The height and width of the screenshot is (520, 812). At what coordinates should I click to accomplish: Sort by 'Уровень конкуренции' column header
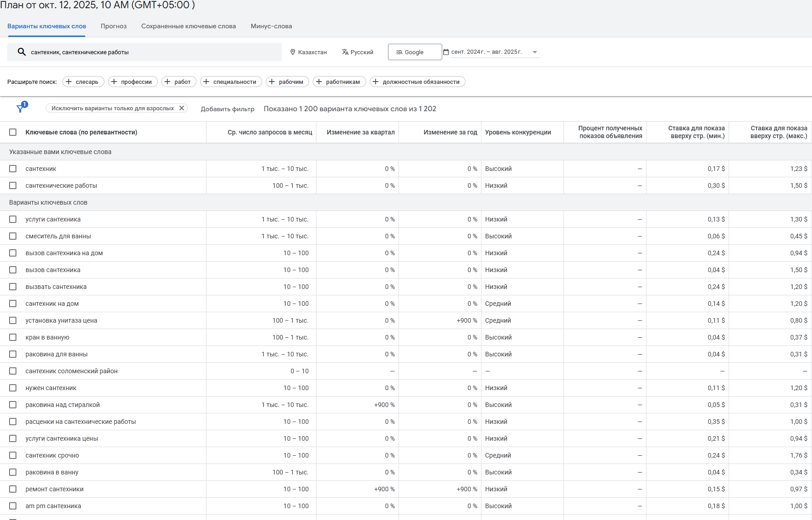tap(518, 132)
